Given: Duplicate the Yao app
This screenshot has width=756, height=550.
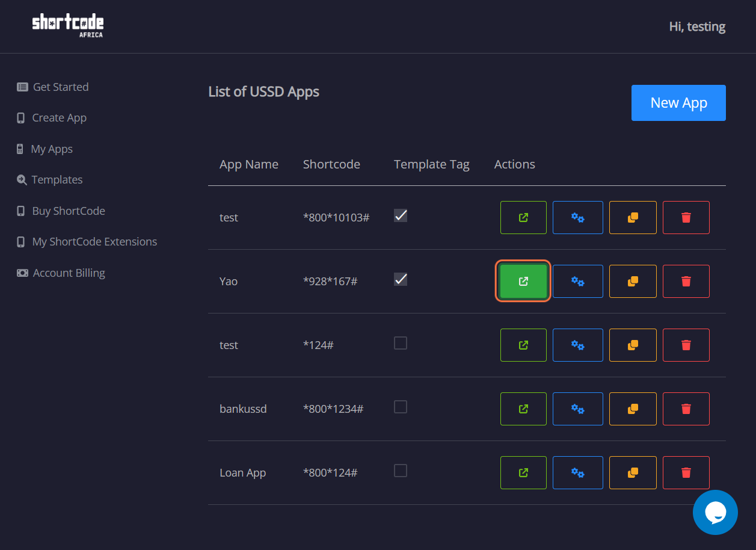Looking at the screenshot, I should point(633,281).
